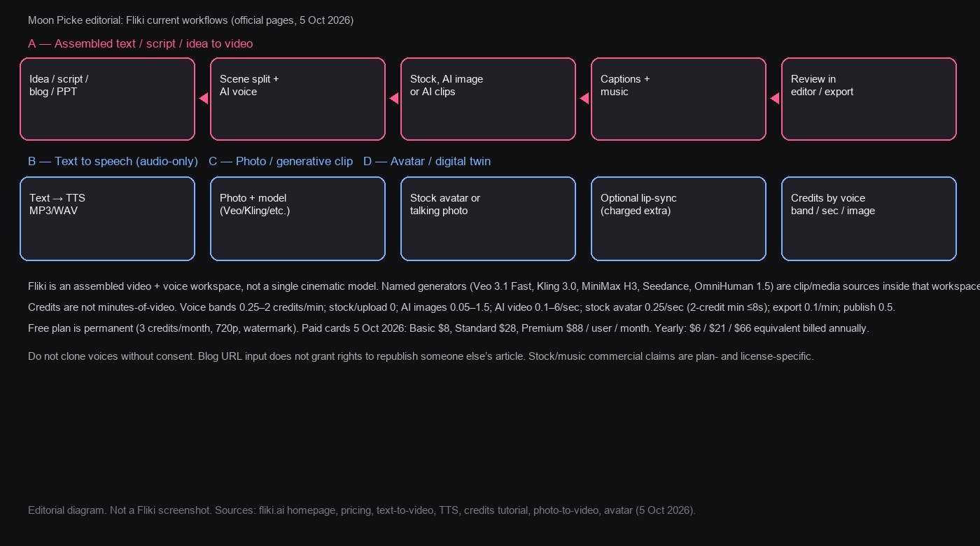Select the 'Photo + model (Veo/Kling/etc.)' box
Image resolution: width=980 pixels, height=546 pixels.
coord(297,218)
